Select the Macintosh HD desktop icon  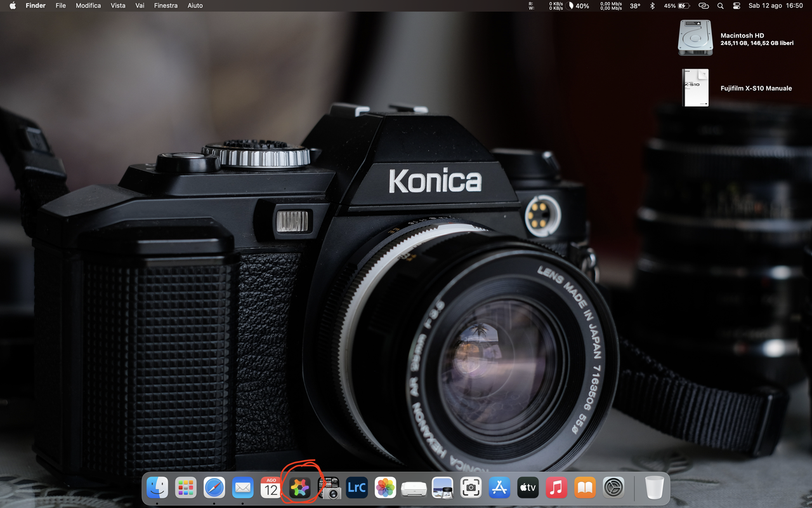[695, 37]
